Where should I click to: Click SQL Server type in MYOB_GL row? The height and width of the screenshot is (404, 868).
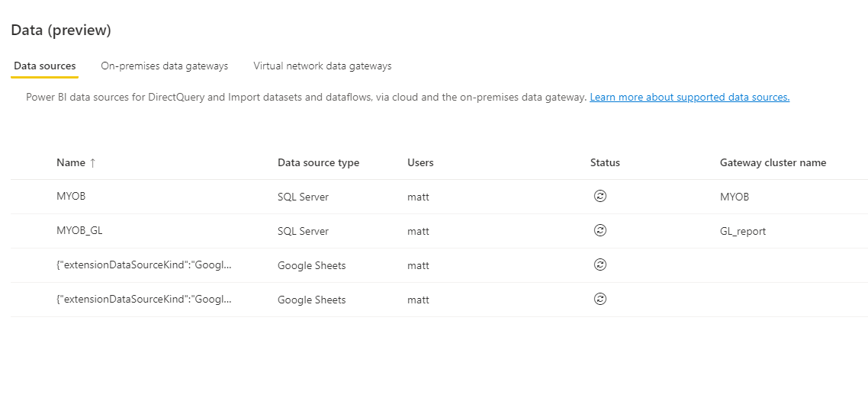[303, 231]
